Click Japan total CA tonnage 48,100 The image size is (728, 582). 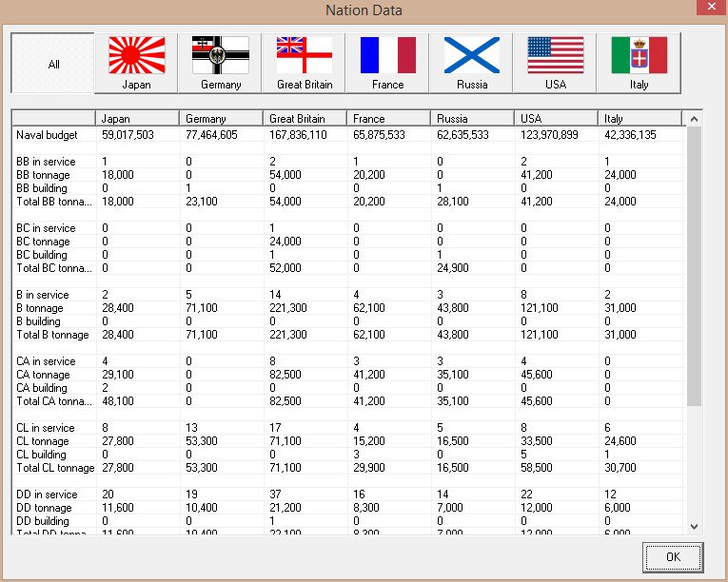tap(117, 401)
